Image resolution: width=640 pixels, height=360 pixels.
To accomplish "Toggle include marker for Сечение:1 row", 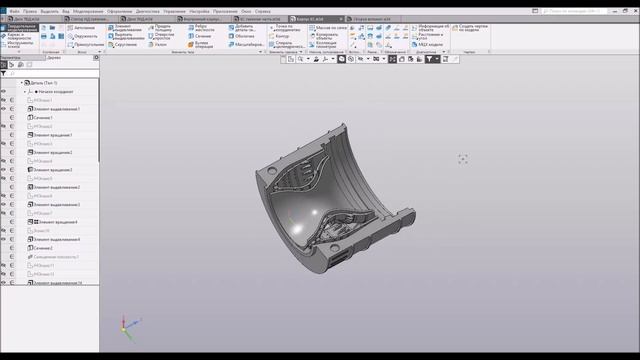I will click(x=12, y=118).
